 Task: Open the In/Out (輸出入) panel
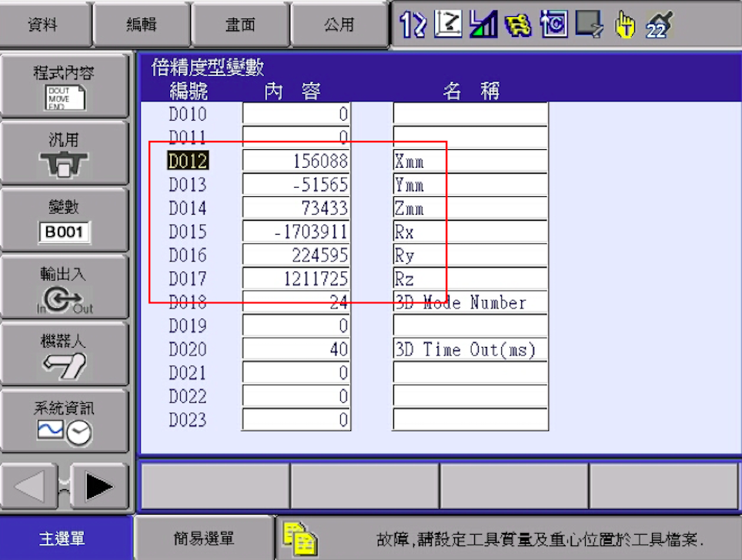coord(65,285)
